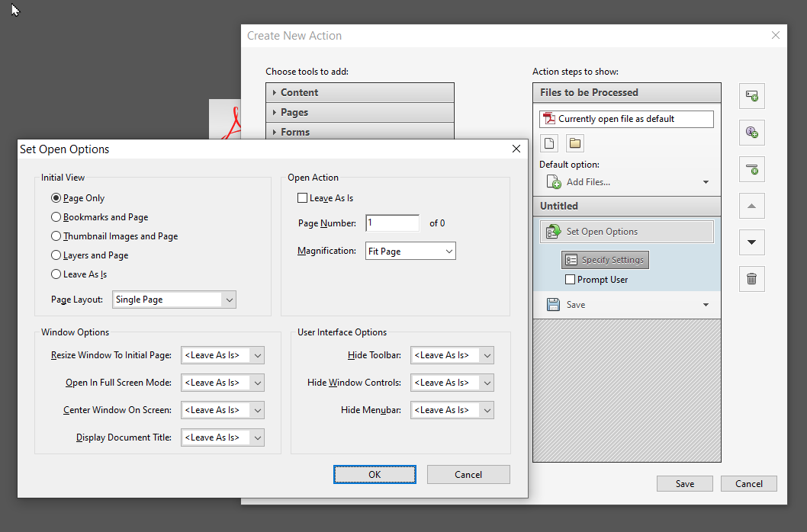807x532 pixels.
Task: Expand the Forms tools section
Action: [x=360, y=132]
